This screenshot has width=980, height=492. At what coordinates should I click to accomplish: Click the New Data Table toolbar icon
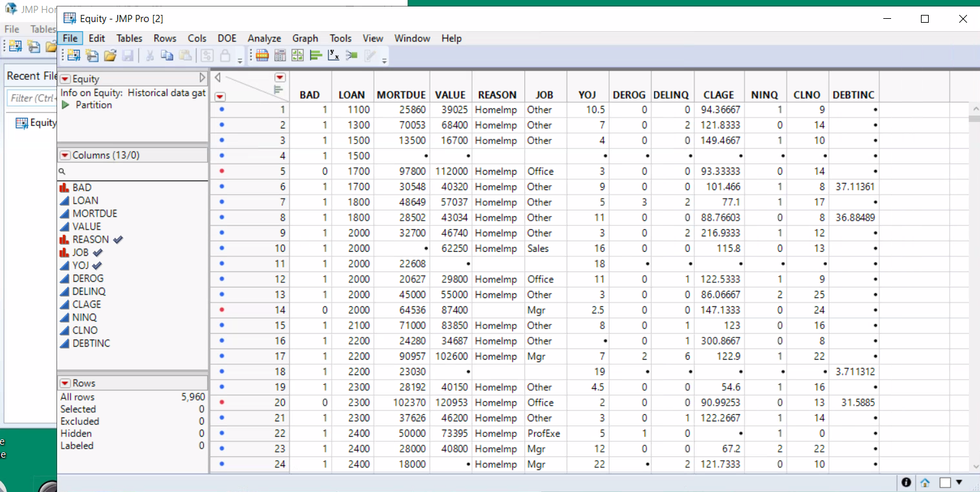[74, 55]
